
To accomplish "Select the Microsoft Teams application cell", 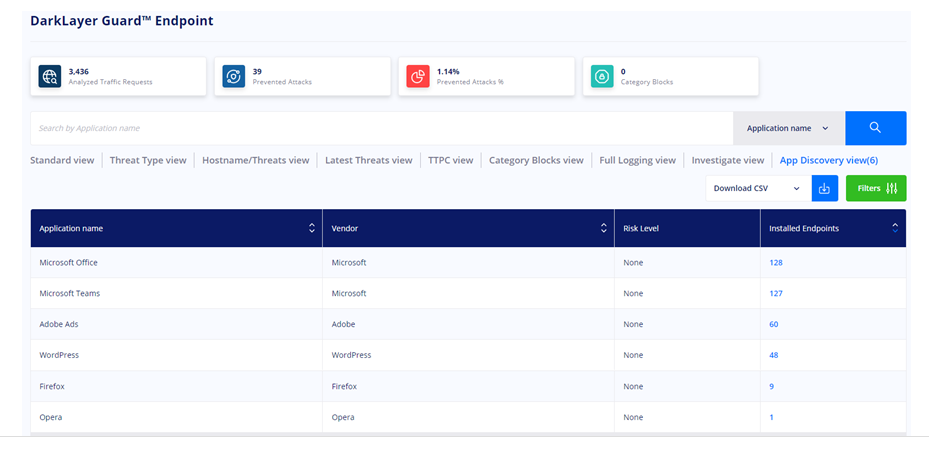I will click(x=177, y=293).
